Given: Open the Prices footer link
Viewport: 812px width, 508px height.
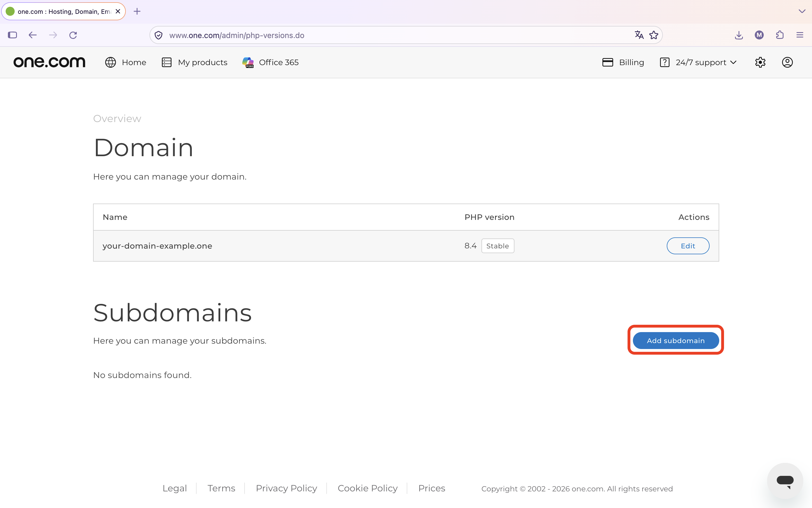Looking at the screenshot, I should (432, 488).
